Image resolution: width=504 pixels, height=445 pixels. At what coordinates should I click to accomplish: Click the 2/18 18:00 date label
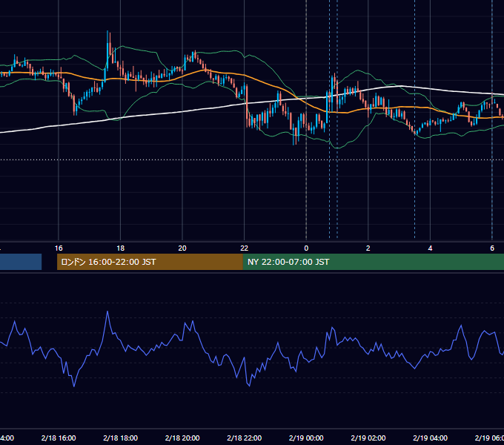tap(121, 438)
